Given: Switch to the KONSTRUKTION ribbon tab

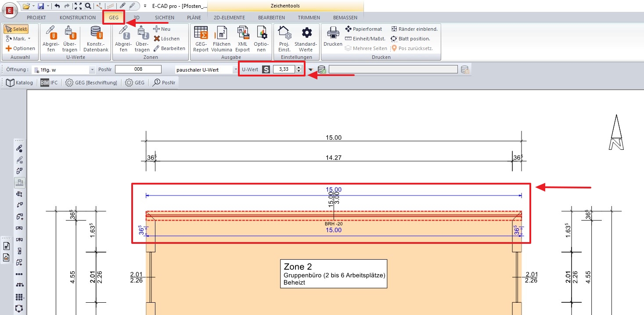Looking at the screenshot, I should point(77,18).
